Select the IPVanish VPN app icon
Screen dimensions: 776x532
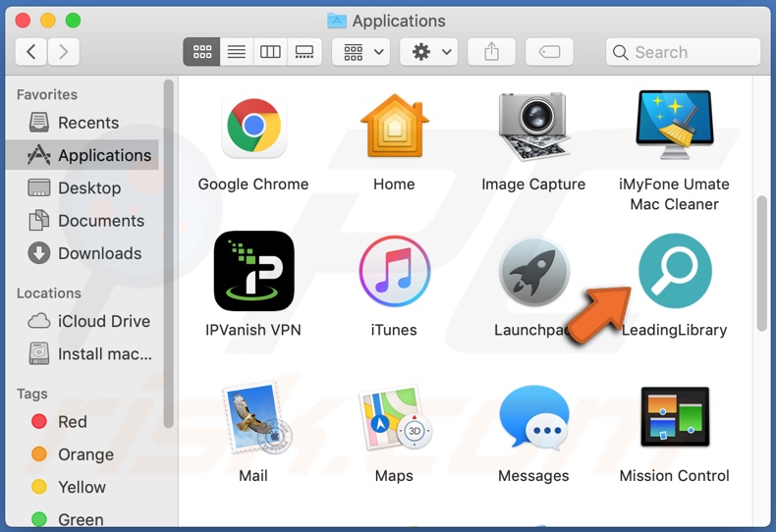click(253, 271)
